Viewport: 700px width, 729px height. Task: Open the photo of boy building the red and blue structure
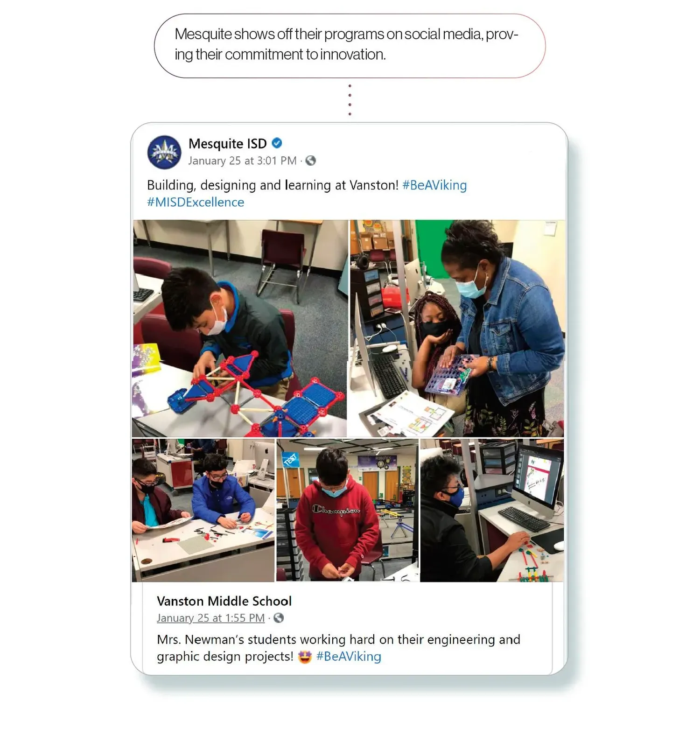(240, 328)
